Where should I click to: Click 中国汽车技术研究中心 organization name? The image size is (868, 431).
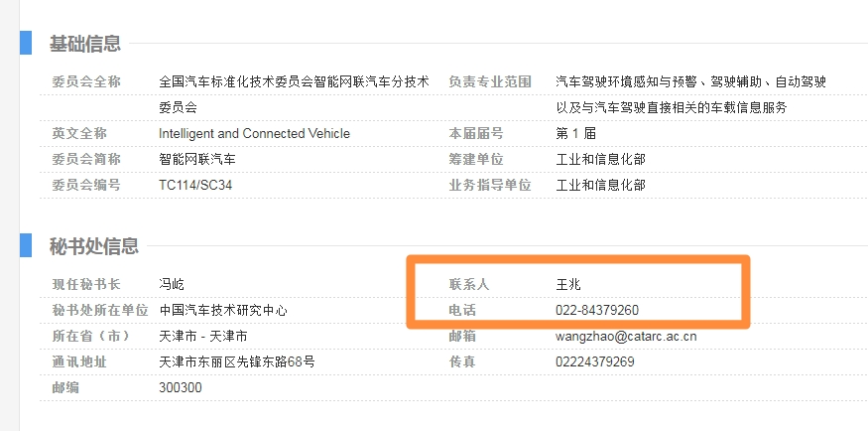pyautogui.click(x=223, y=310)
